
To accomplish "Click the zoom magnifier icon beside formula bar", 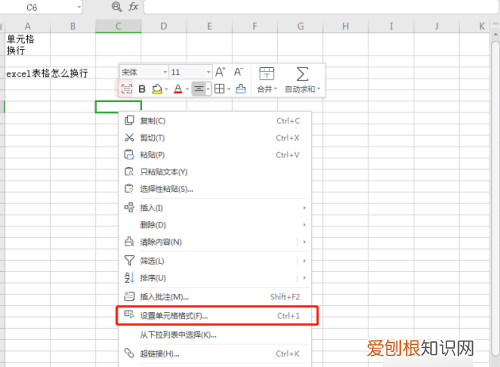I will click(x=117, y=7).
